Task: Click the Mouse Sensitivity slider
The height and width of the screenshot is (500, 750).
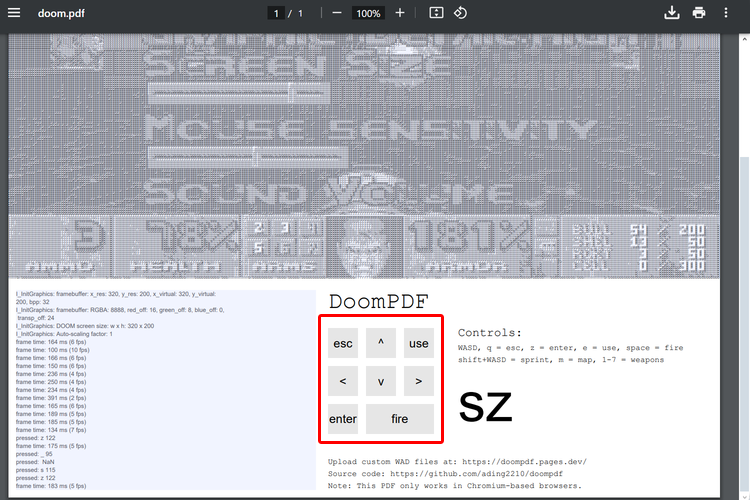Action: point(248,157)
